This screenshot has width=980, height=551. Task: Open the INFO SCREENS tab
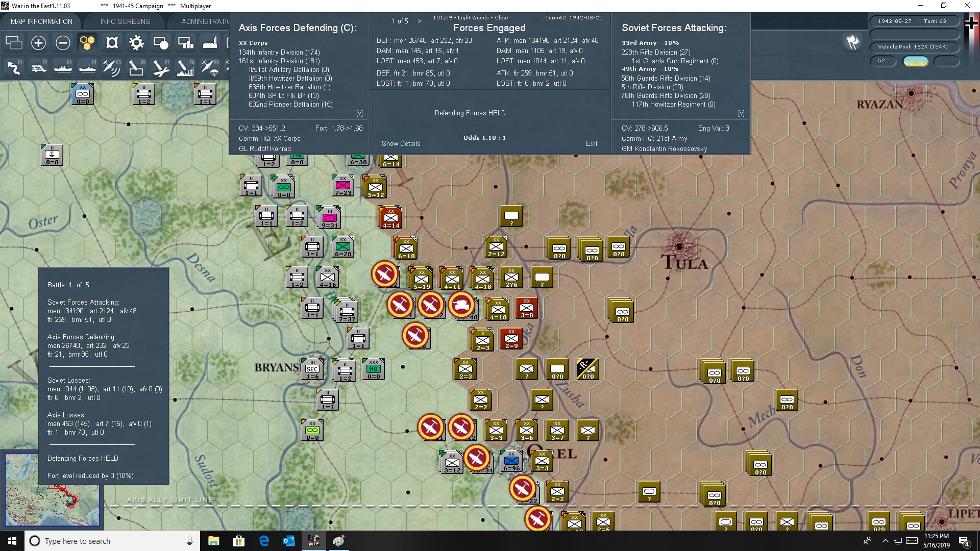tap(125, 21)
